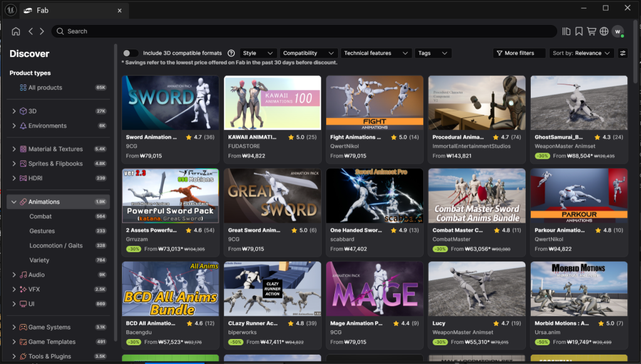The height and width of the screenshot is (364, 641).
Task: Click the Unreal Engine logo icon
Action: click(11, 10)
